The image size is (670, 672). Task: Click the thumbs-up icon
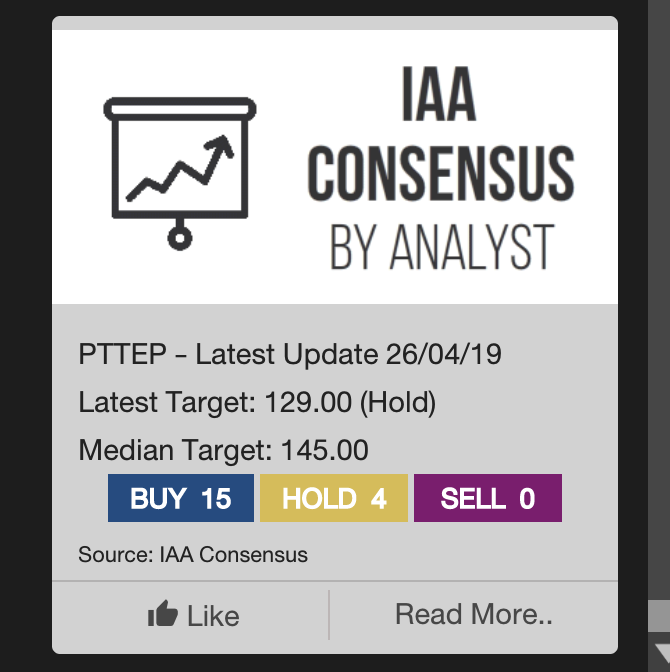(163, 614)
